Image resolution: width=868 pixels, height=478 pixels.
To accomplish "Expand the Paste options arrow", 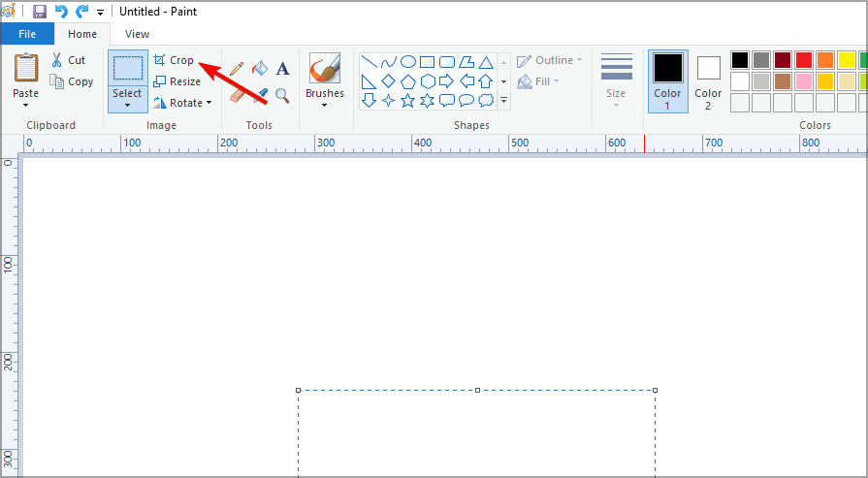I will (26, 106).
